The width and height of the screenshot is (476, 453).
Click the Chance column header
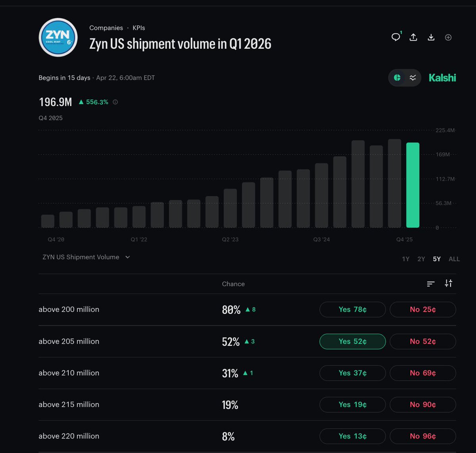(233, 284)
